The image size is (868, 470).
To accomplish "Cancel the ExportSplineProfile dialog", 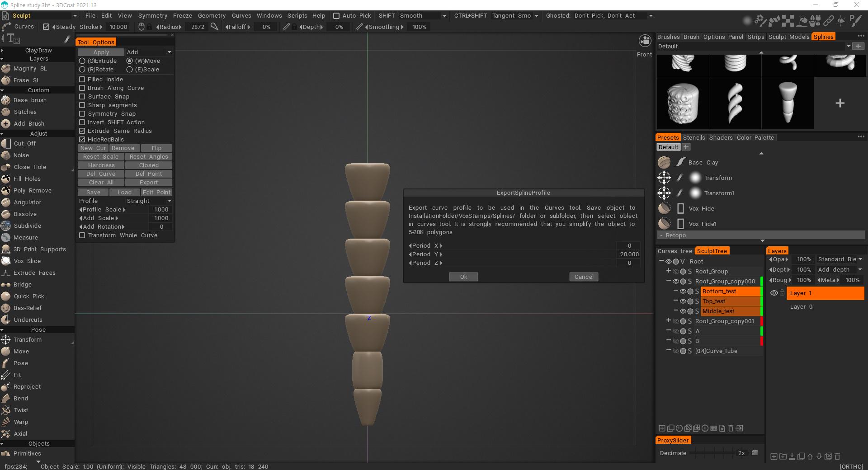I will click(584, 277).
